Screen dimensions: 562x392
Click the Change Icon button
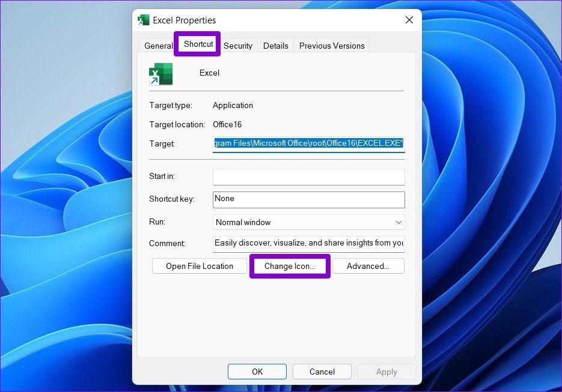(x=290, y=266)
